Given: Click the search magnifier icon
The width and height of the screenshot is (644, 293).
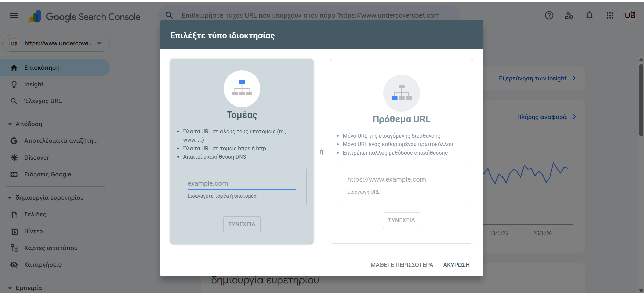Looking at the screenshot, I should [169, 15].
